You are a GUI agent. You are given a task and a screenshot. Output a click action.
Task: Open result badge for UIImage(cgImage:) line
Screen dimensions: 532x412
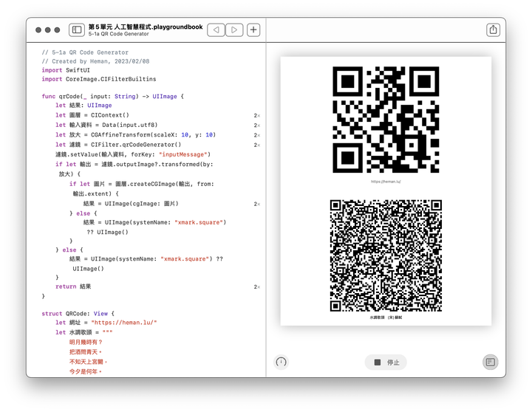(x=256, y=204)
